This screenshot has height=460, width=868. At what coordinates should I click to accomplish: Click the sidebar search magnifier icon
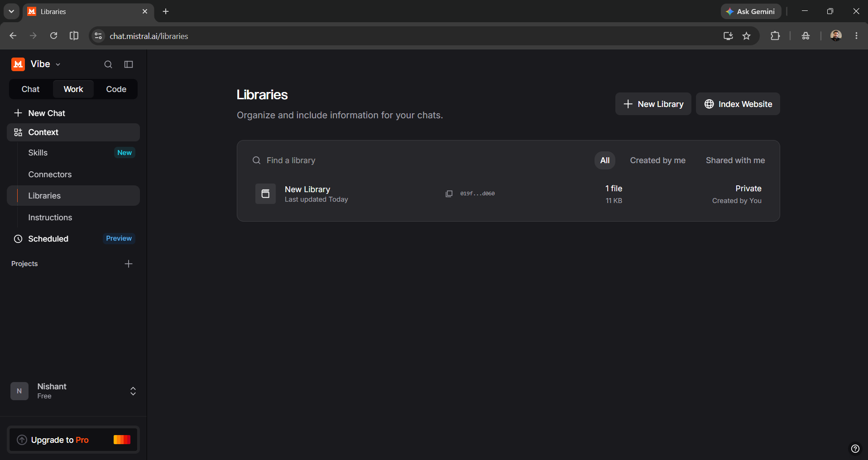(108, 64)
